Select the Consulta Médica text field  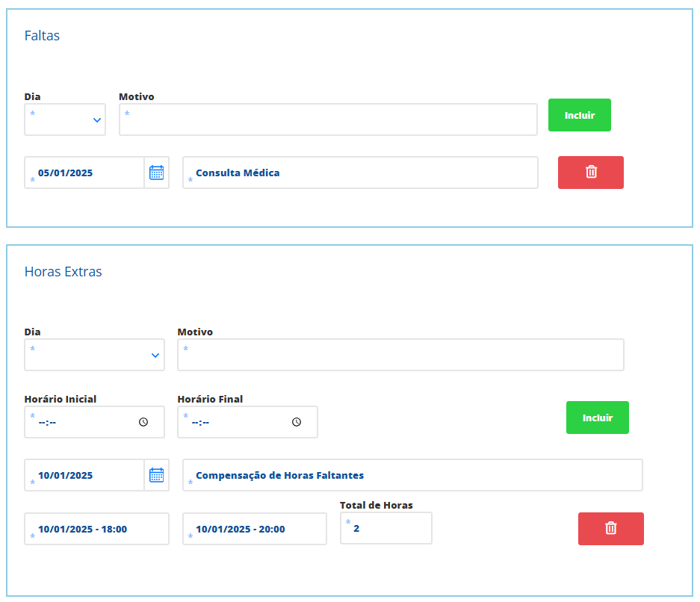pos(360,173)
